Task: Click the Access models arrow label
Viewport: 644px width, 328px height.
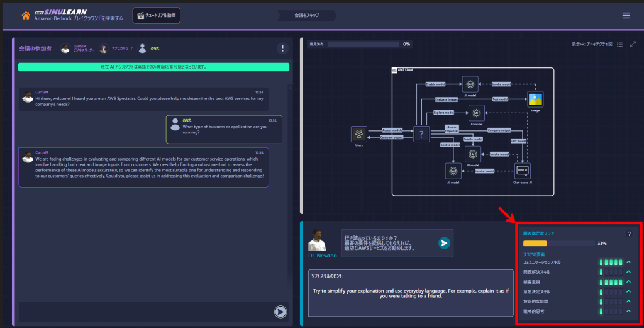Action: click(x=392, y=130)
